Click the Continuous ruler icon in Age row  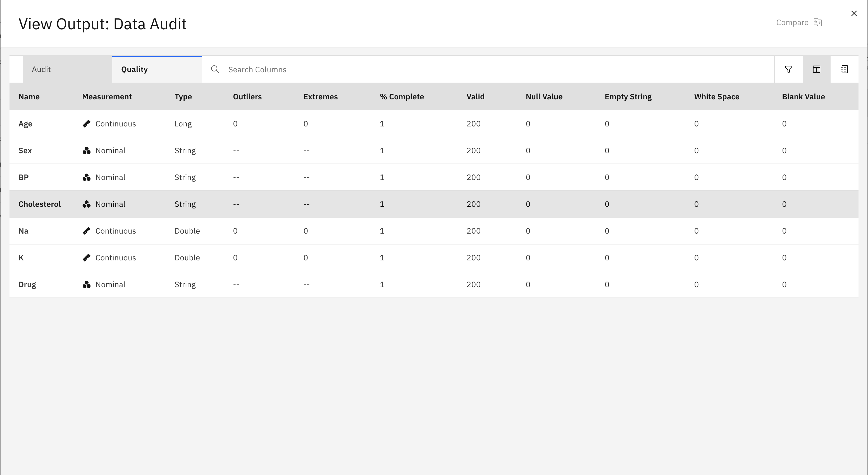pyautogui.click(x=87, y=124)
